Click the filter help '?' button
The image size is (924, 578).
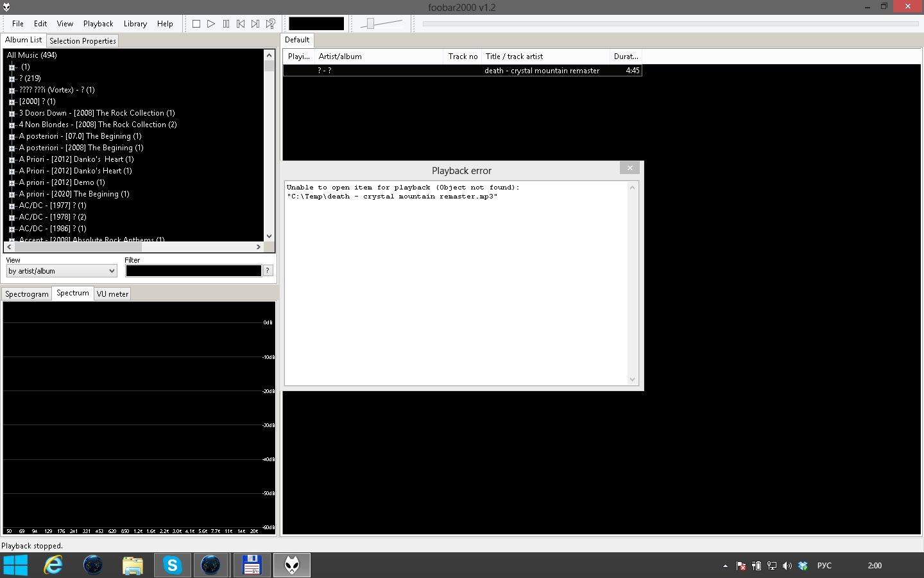[x=268, y=271]
